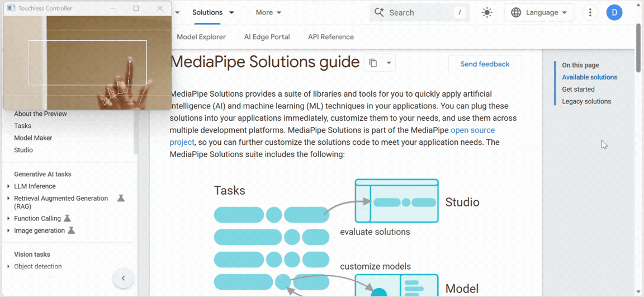Open the globe Language selector
The width and height of the screenshot is (644, 297).
(x=539, y=12)
